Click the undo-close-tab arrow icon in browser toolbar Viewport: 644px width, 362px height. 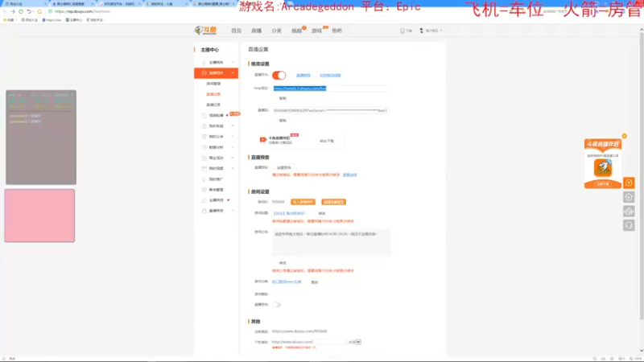[x=29, y=11]
